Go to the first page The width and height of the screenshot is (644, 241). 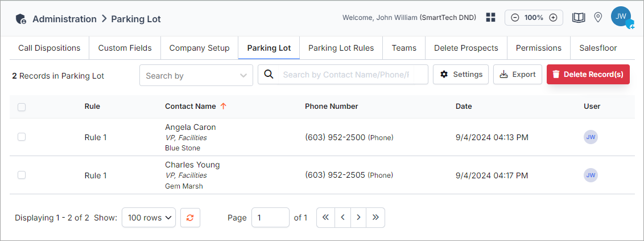(325, 218)
